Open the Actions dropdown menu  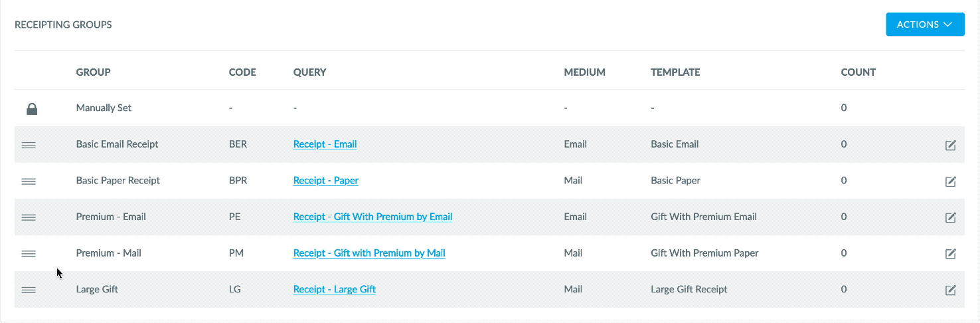[x=925, y=25]
